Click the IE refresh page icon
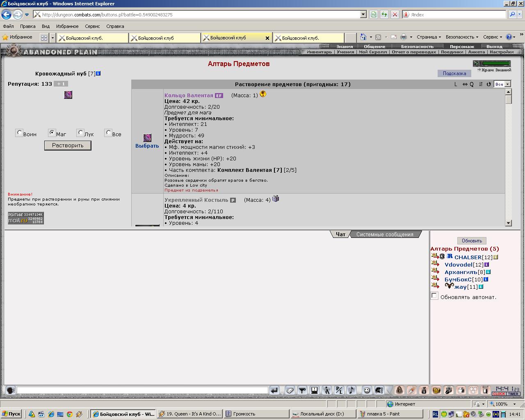Image resolution: width=525 pixels, height=420 pixels. (x=384, y=14)
